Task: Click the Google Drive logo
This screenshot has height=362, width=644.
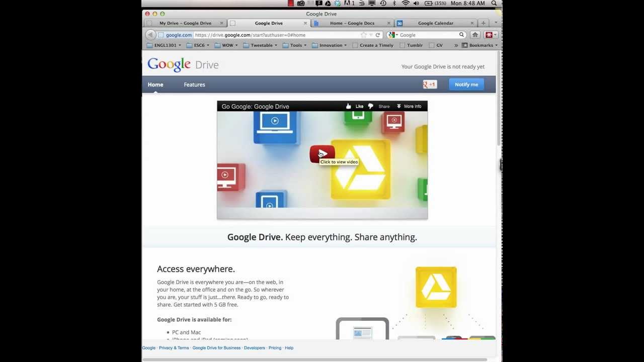Action: pyautogui.click(x=183, y=65)
